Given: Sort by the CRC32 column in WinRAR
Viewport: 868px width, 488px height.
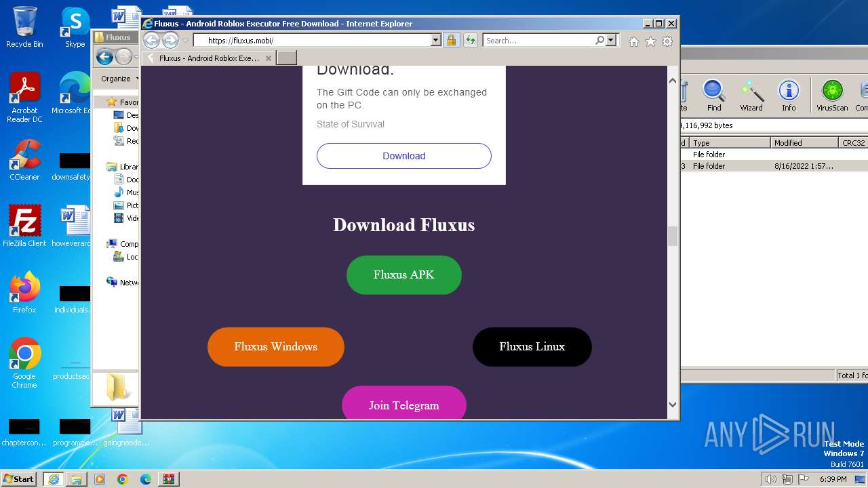Looking at the screenshot, I should [x=854, y=143].
